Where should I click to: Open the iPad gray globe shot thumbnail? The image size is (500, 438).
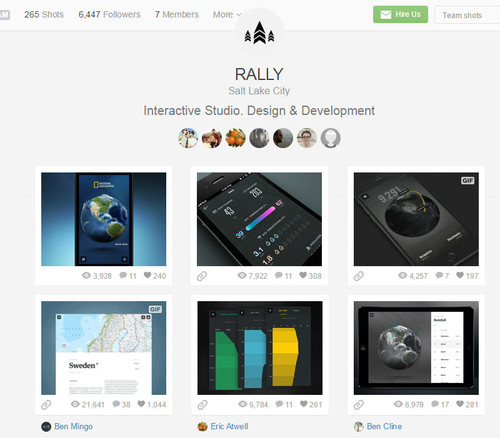(416, 348)
